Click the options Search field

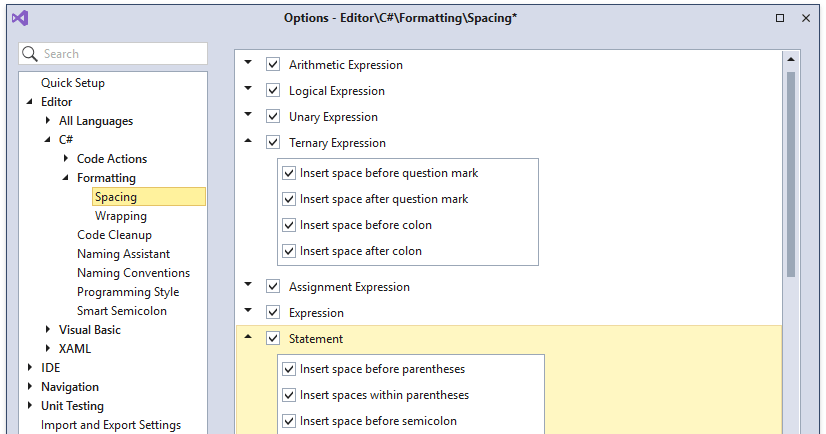click(120, 54)
